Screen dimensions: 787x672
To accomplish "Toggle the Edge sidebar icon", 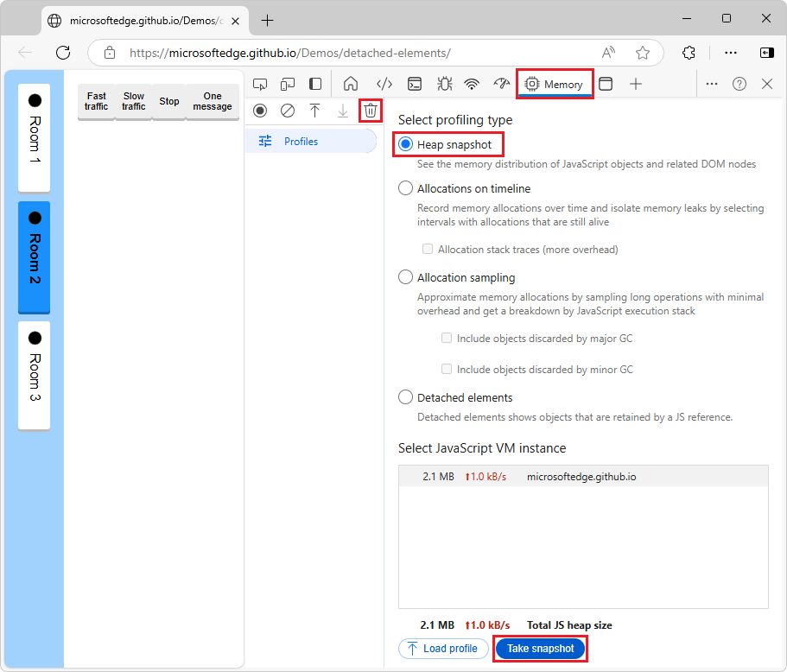I will 767,53.
